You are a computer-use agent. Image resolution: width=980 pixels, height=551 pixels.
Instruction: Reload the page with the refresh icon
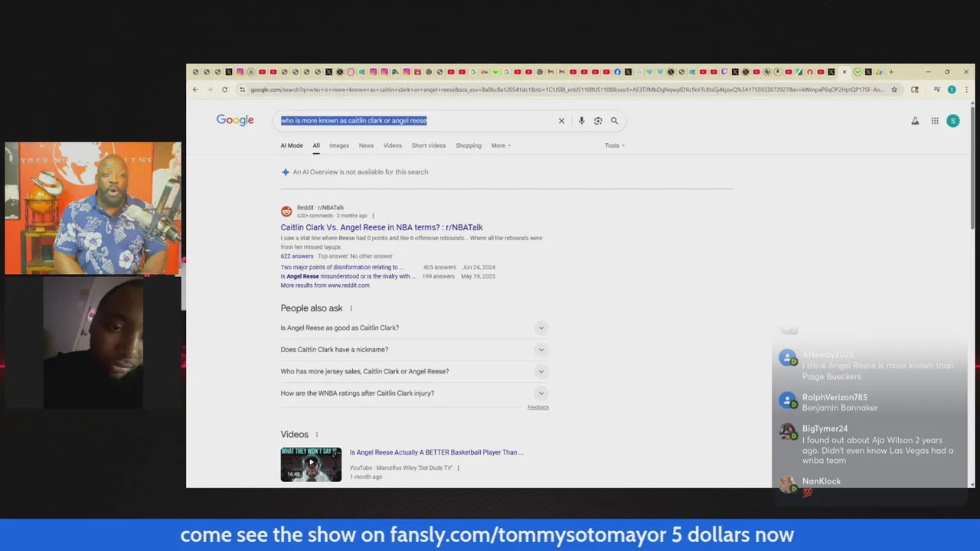[x=224, y=90]
